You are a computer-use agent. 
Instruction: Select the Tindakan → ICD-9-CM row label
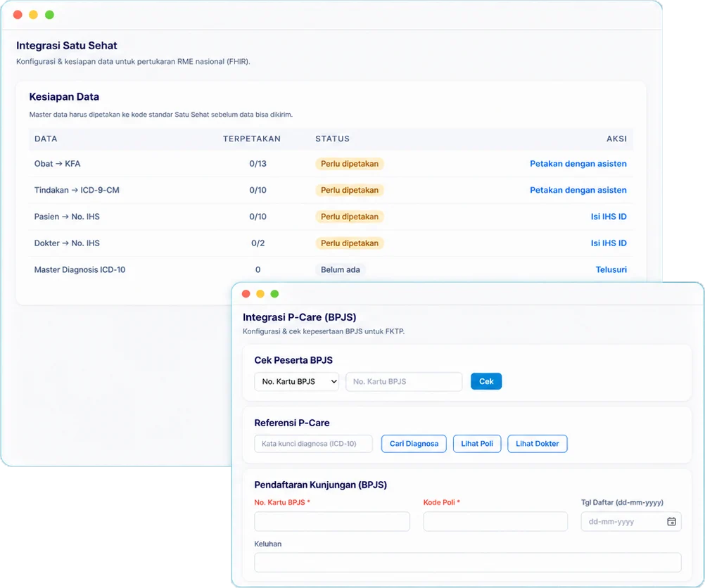tap(77, 190)
